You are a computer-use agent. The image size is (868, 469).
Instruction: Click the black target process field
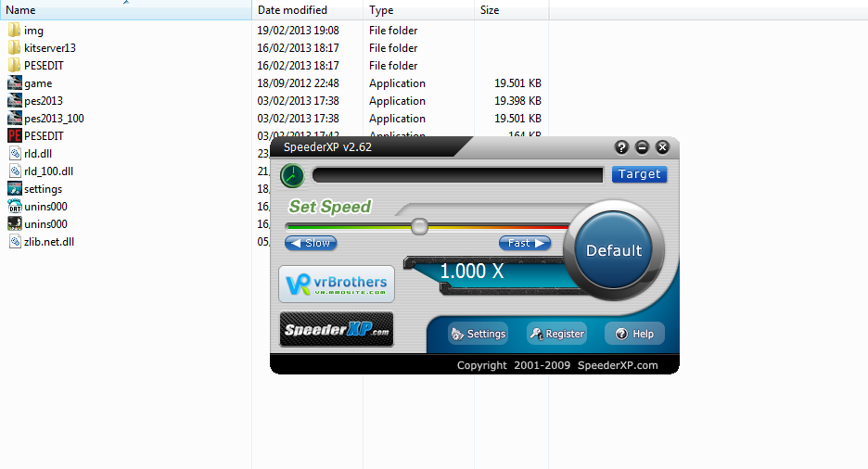point(458,175)
